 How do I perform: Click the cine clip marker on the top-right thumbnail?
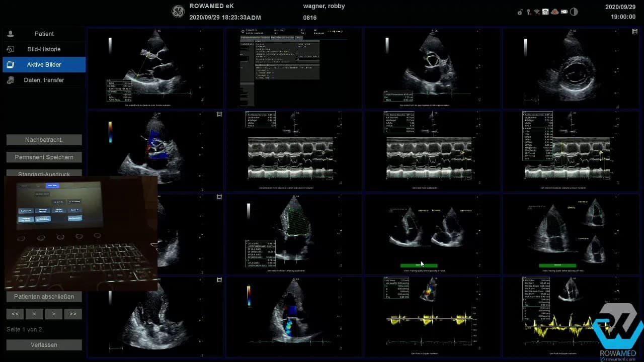[x=635, y=31]
